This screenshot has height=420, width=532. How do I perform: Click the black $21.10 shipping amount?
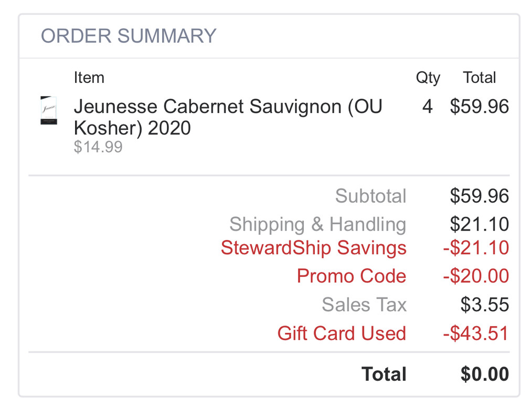pyautogui.click(x=479, y=224)
